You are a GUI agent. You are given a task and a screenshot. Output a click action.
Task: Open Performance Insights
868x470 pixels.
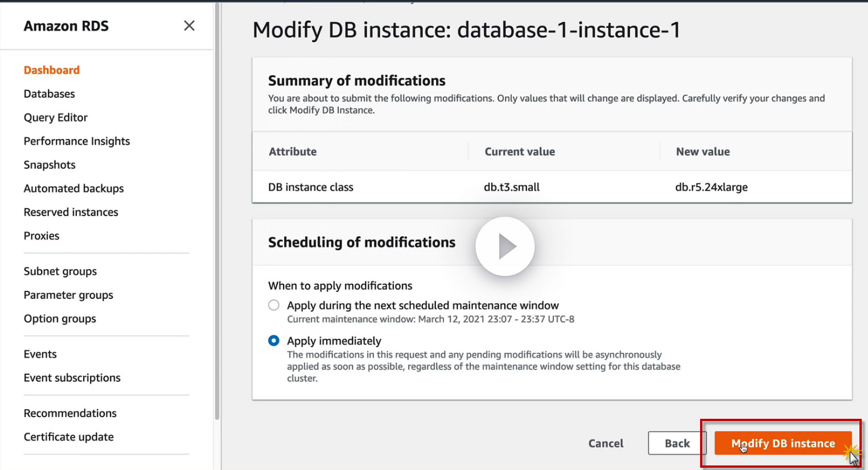[x=77, y=141]
